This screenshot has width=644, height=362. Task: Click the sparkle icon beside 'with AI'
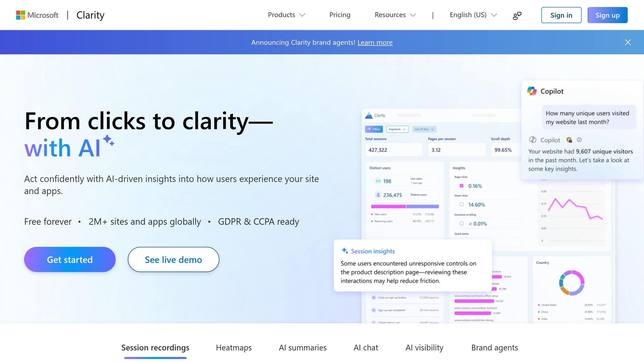tap(108, 140)
